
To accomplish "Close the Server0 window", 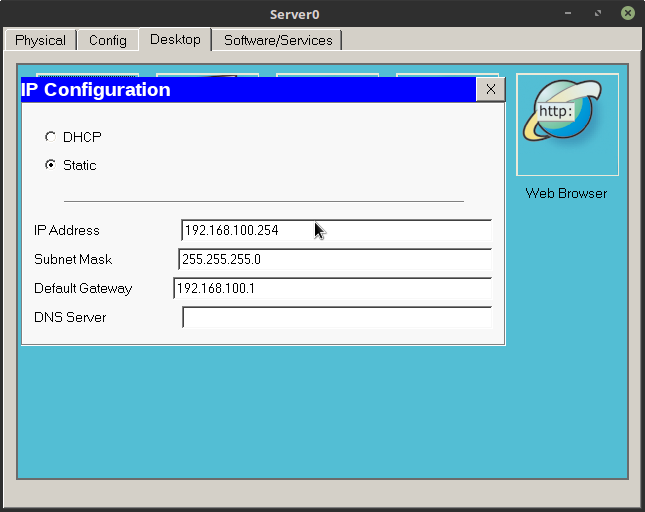I will coord(628,14).
